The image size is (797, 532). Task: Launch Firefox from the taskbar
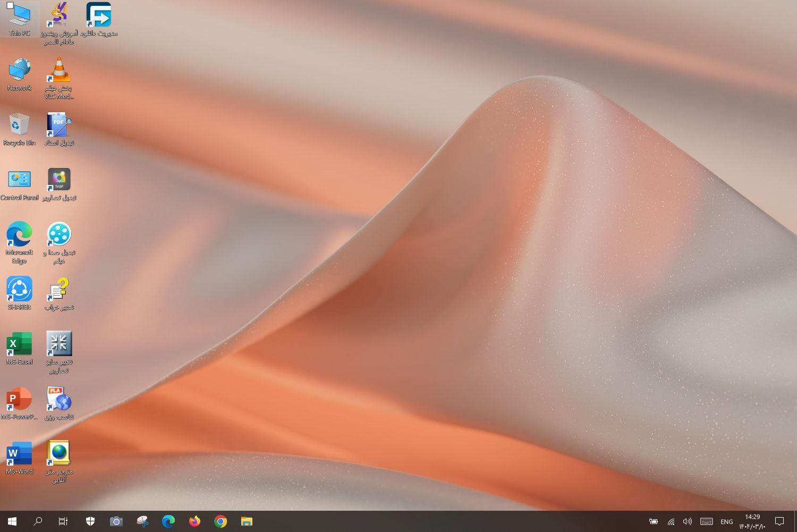tap(194, 521)
